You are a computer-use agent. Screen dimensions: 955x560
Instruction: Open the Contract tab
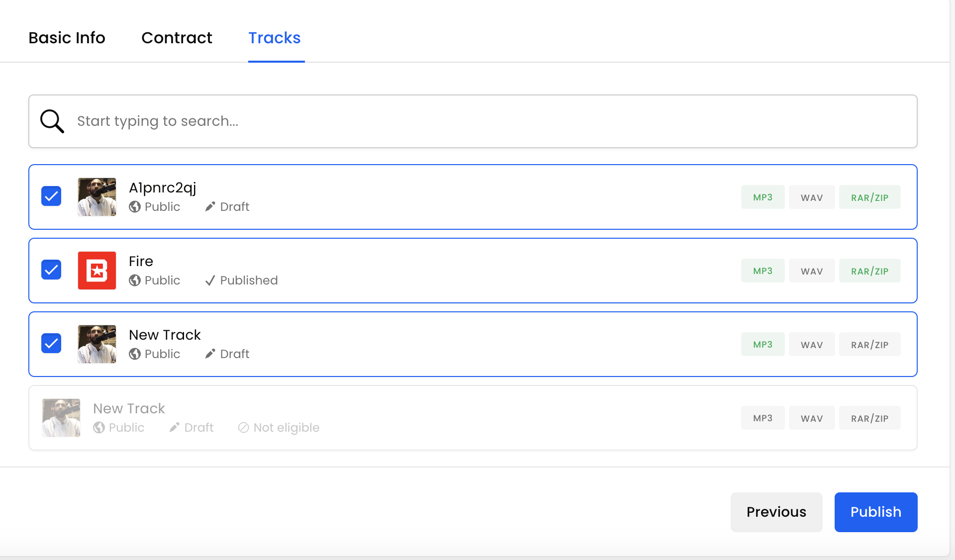tap(177, 38)
